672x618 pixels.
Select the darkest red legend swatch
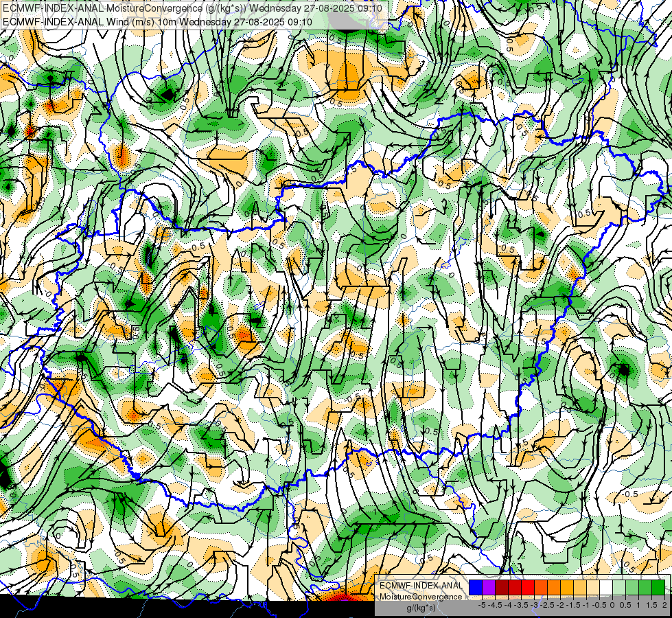502,588
